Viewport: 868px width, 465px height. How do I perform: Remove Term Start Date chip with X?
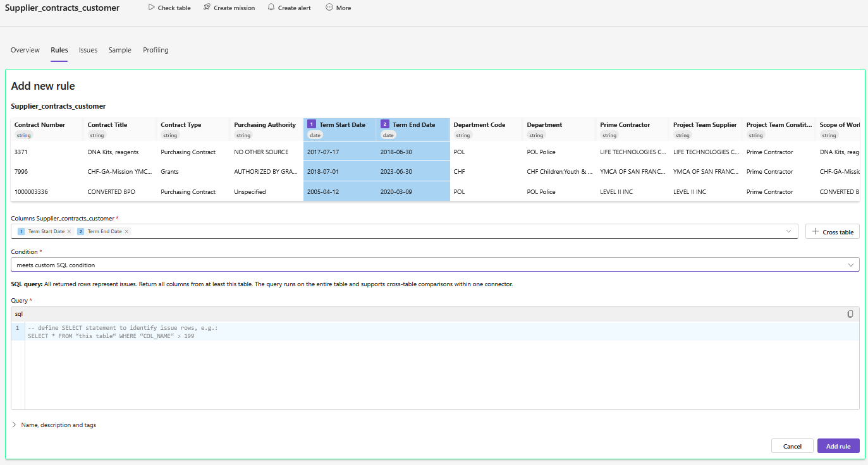pos(69,232)
